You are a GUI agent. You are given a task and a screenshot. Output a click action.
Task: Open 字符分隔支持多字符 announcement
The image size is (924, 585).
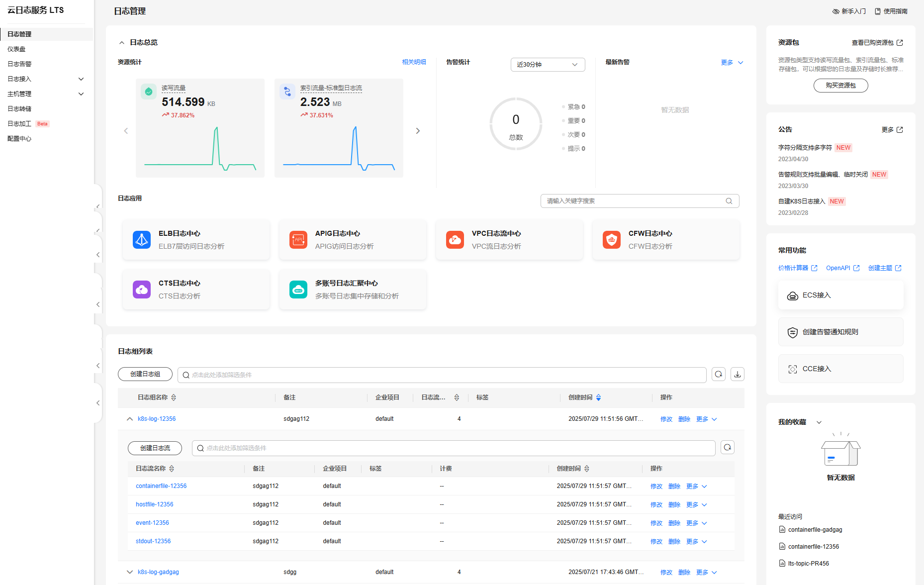tap(805, 148)
